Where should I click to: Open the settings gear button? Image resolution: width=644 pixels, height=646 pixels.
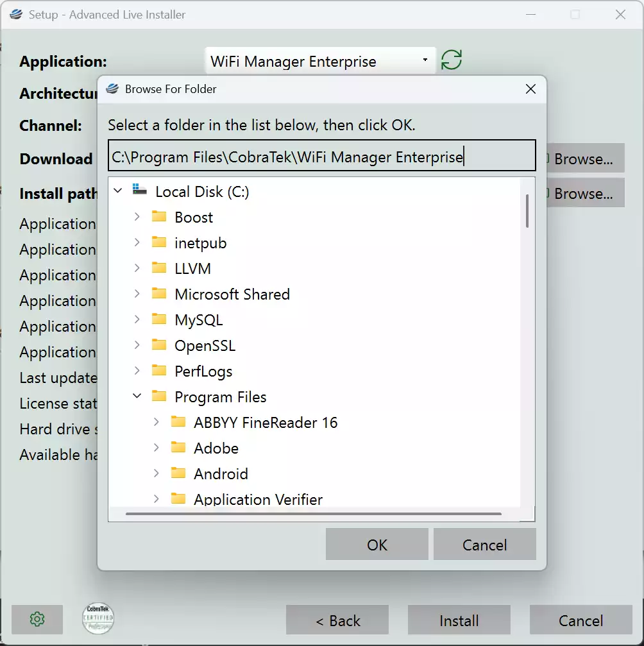tap(37, 619)
